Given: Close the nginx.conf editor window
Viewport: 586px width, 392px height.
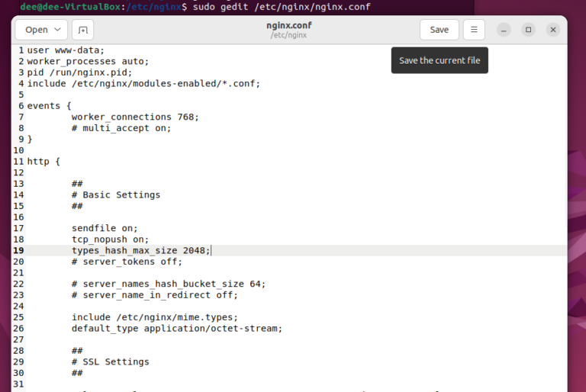Looking at the screenshot, I should point(553,30).
